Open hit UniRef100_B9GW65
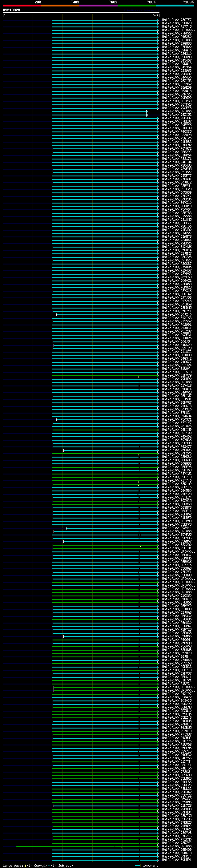197x868 pixels. coord(177,43)
